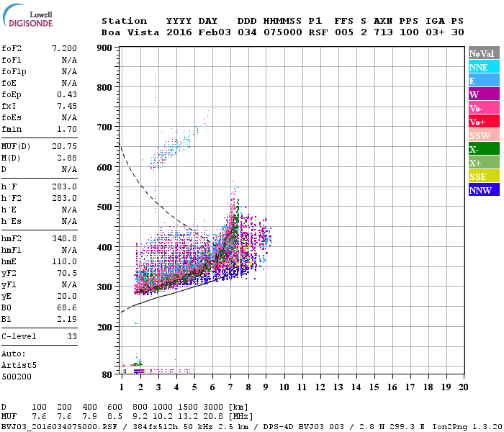
Task: Click the MUF(D) value 20.75
Action: [x=64, y=147]
